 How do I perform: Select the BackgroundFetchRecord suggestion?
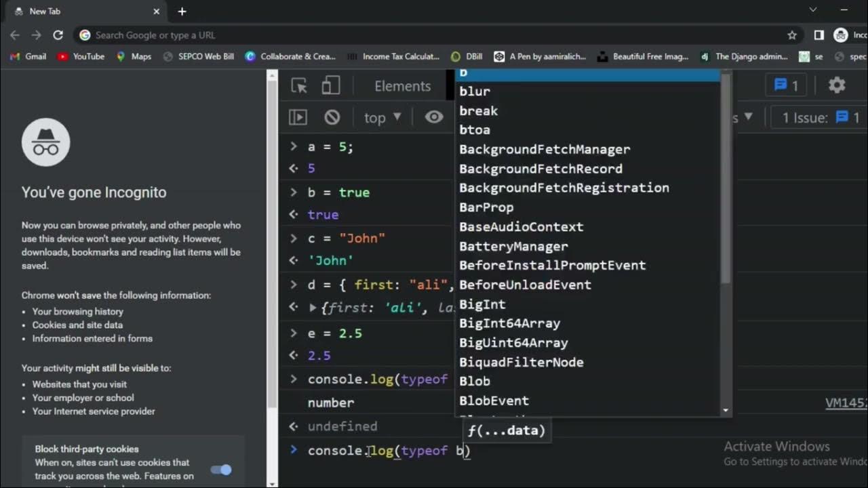pos(587,169)
